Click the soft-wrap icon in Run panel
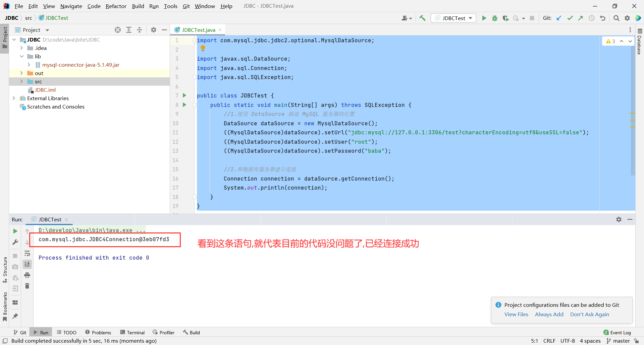Image resolution: width=644 pixels, height=345 pixels. click(x=28, y=254)
